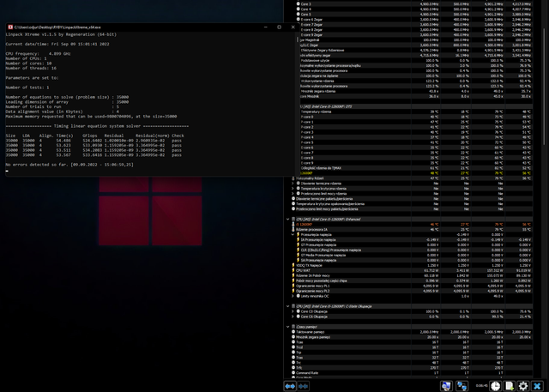Click circle icon beside E-core 6 Zegar
549x392 pixels.
299,20
